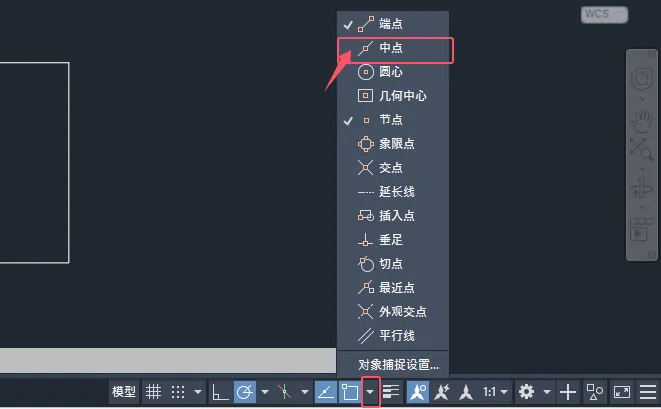Toggle clean screen expand icon
This screenshot has height=409, width=661.
(622, 392)
